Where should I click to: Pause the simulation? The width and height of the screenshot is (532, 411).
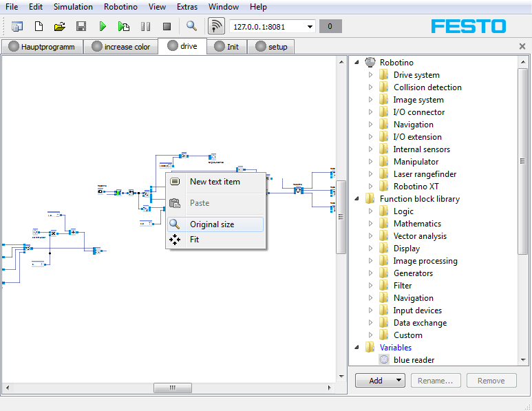[145, 26]
